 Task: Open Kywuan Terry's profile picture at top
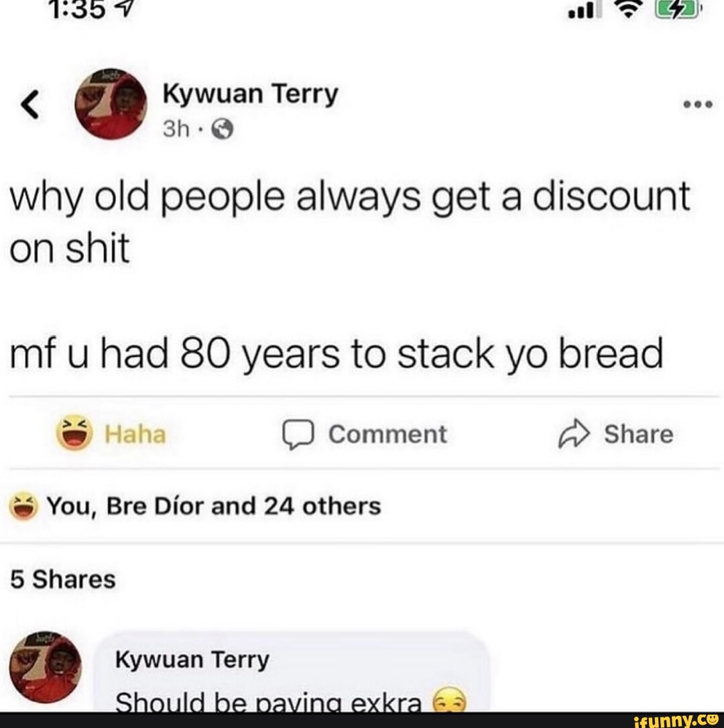coord(111,104)
